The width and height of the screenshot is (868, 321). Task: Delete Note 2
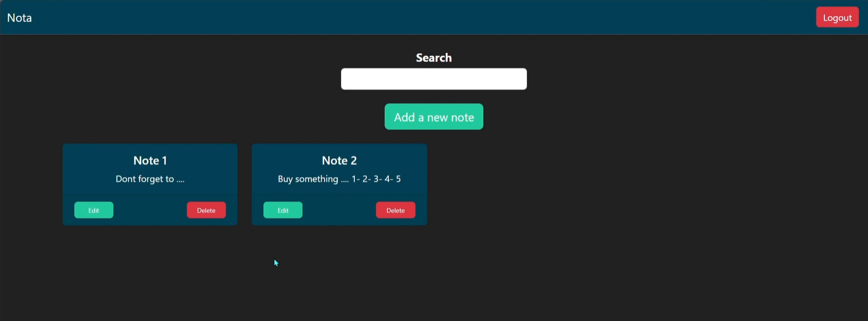(395, 210)
